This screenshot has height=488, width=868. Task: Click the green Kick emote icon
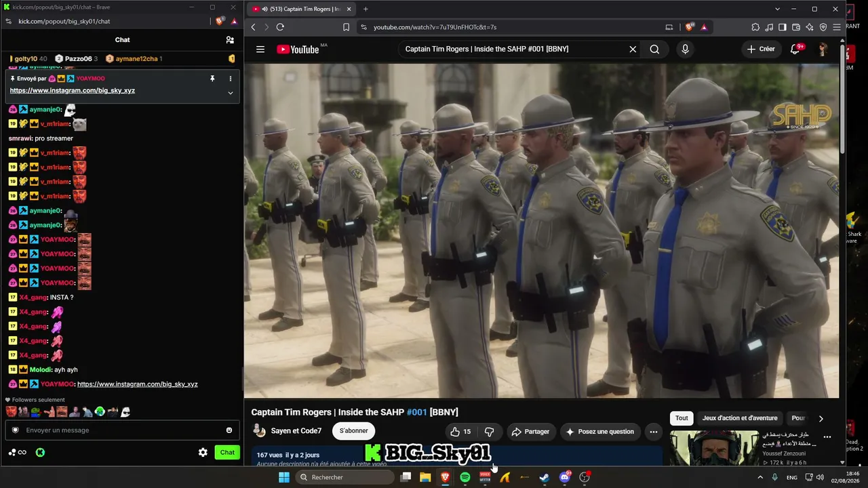40,452
